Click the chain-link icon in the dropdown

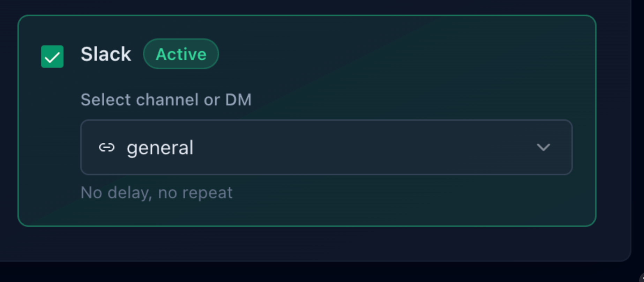(106, 148)
